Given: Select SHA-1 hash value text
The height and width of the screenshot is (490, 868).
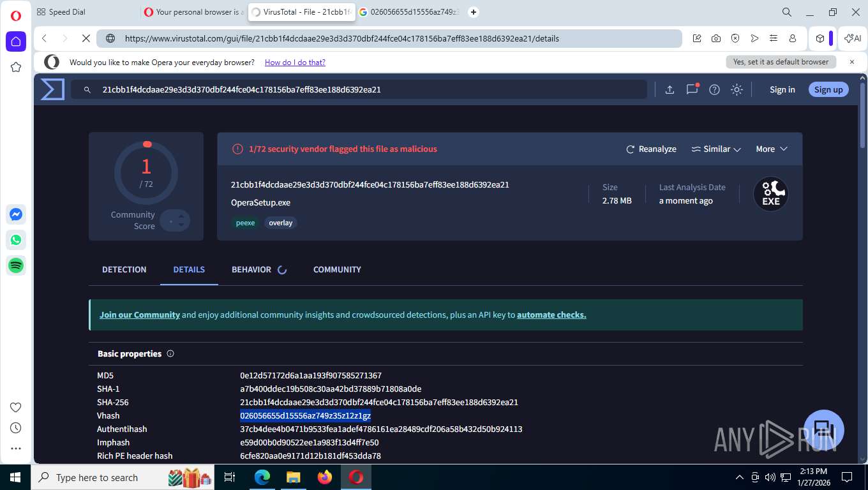Looking at the screenshot, I should point(331,389).
